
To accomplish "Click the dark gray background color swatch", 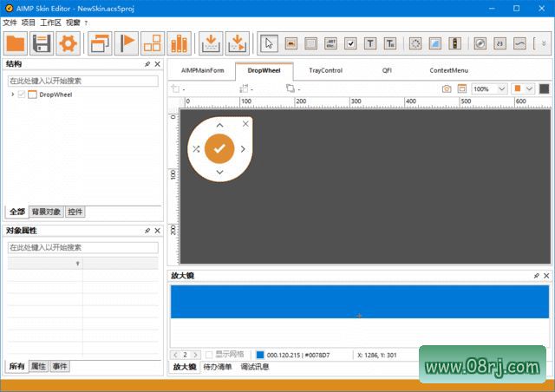I will click(x=544, y=88).
